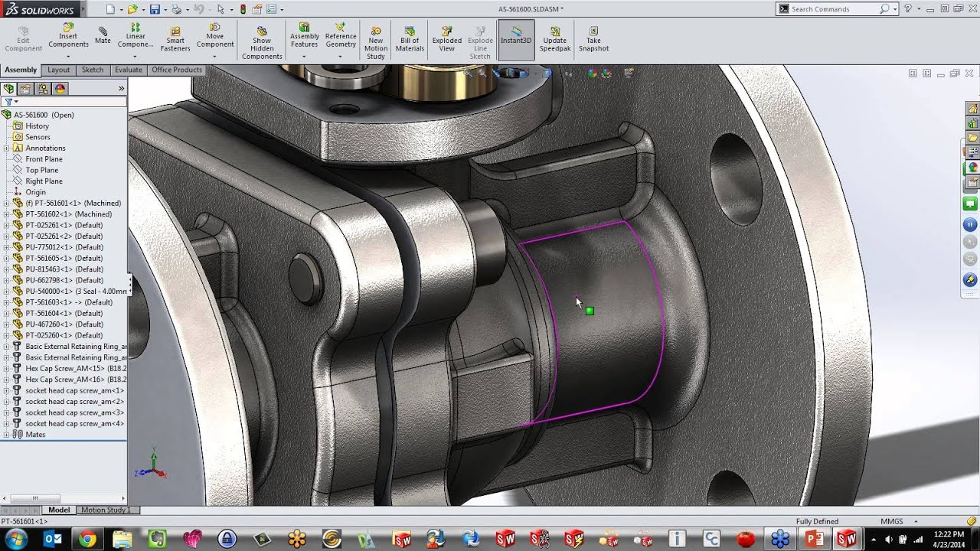Open Assembly Features tool

[304, 35]
